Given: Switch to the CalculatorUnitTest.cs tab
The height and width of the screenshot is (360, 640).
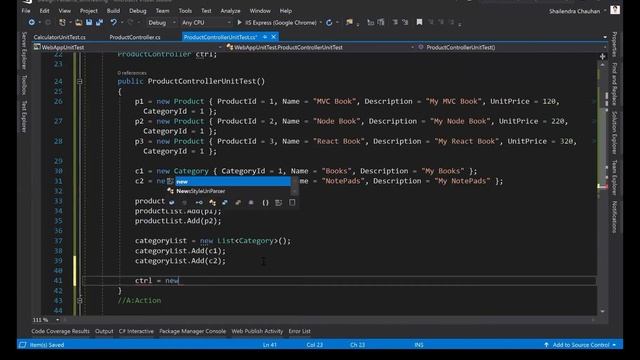Looking at the screenshot, I should point(60,37).
